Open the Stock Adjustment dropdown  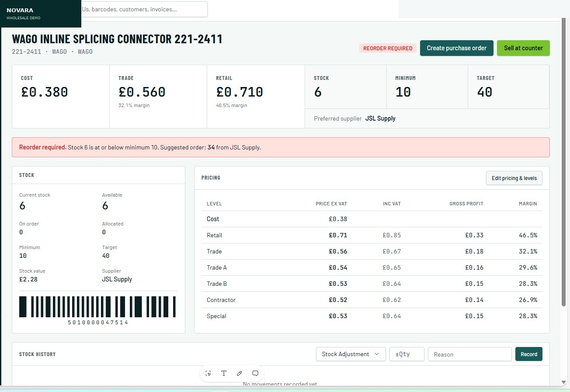pos(351,354)
